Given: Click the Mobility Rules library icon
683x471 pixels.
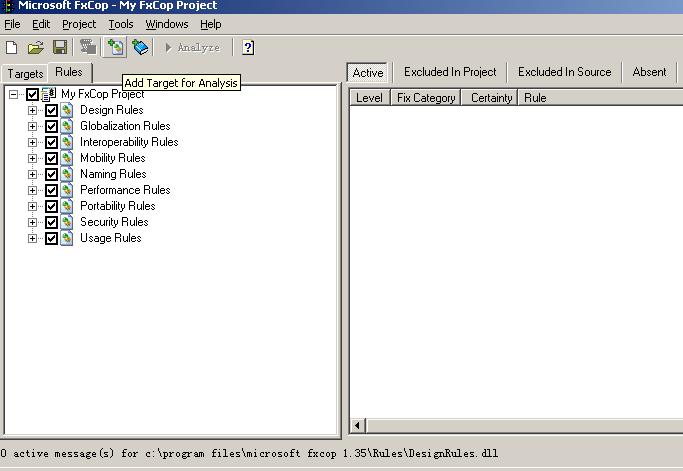Looking at the screenshot, I should coord(66,158).
